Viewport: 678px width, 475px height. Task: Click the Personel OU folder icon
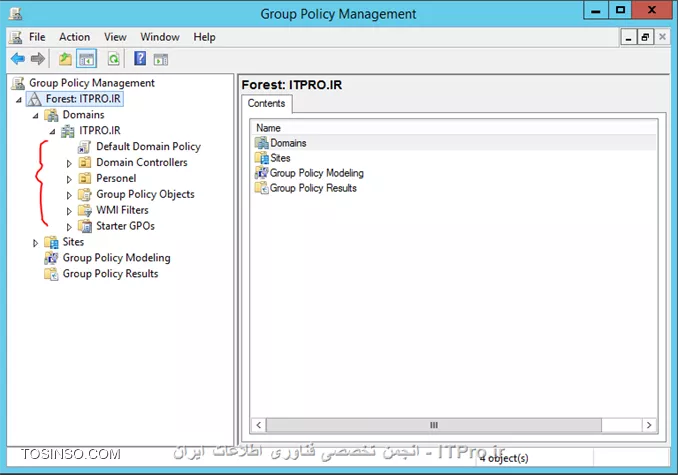tap(85, 178)
